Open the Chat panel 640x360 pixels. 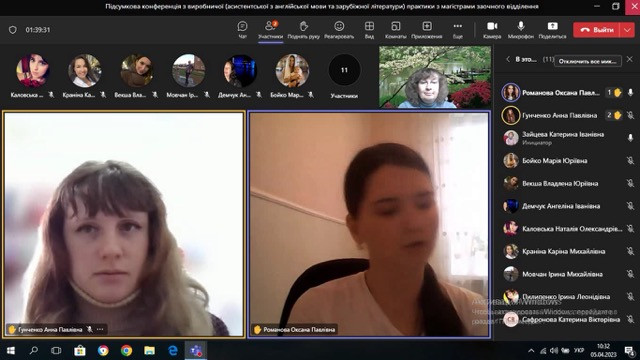coord(242,30)
